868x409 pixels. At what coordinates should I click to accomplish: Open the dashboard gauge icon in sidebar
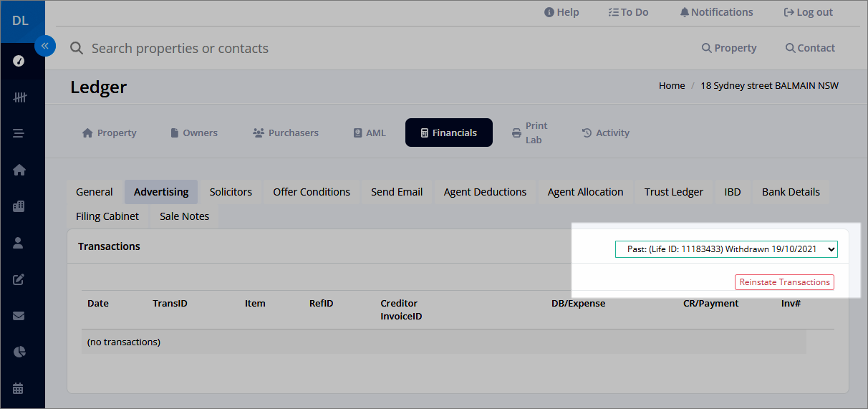pos(19,61)
